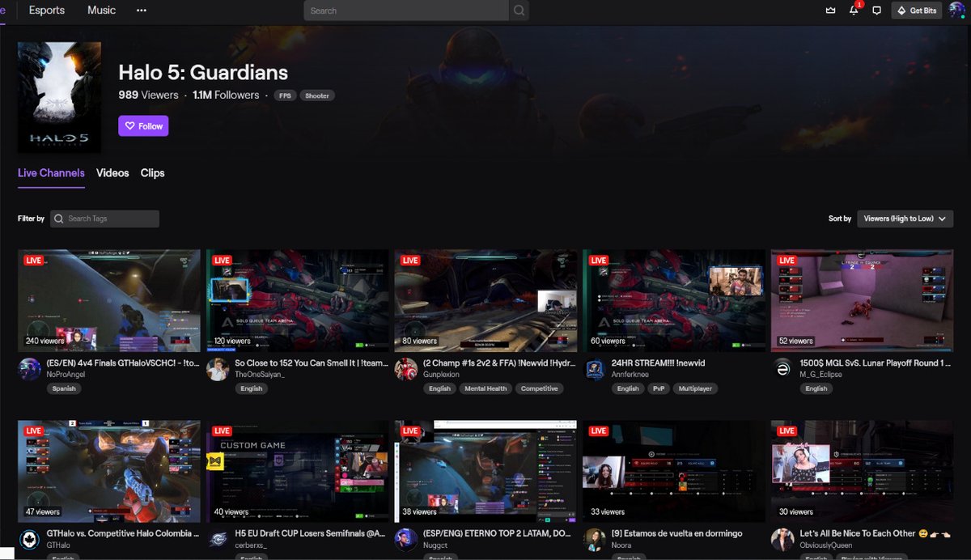Open the more options ellipsis menu
The image size is (971, 560).
click(x=142, y=11)
